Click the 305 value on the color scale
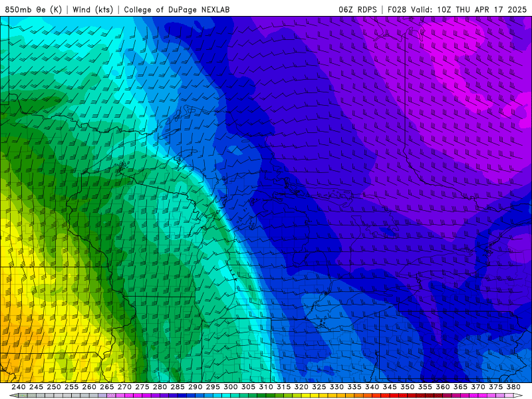The height and width of the screenshot is (399, 532). coord(248,387)
